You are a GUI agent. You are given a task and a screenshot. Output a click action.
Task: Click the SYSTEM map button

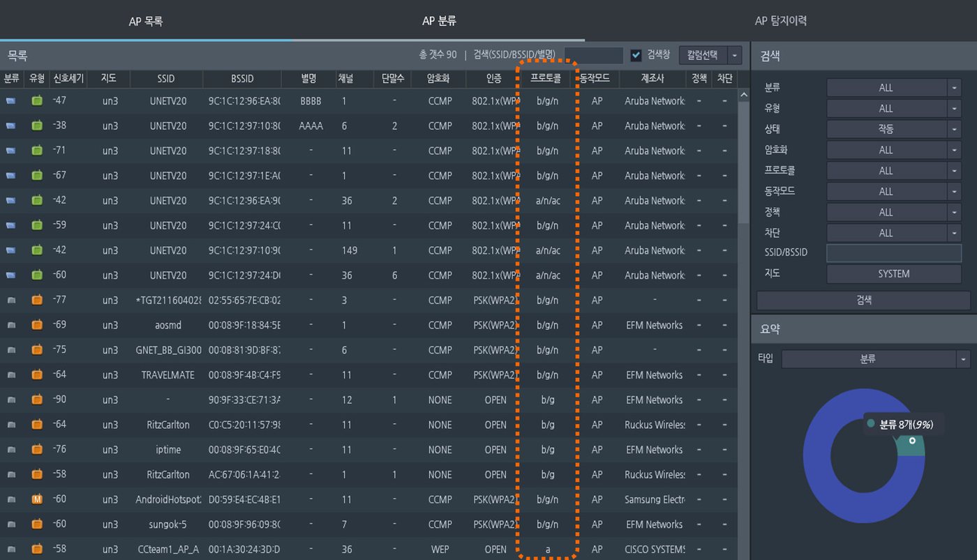(x=894, y=274)
